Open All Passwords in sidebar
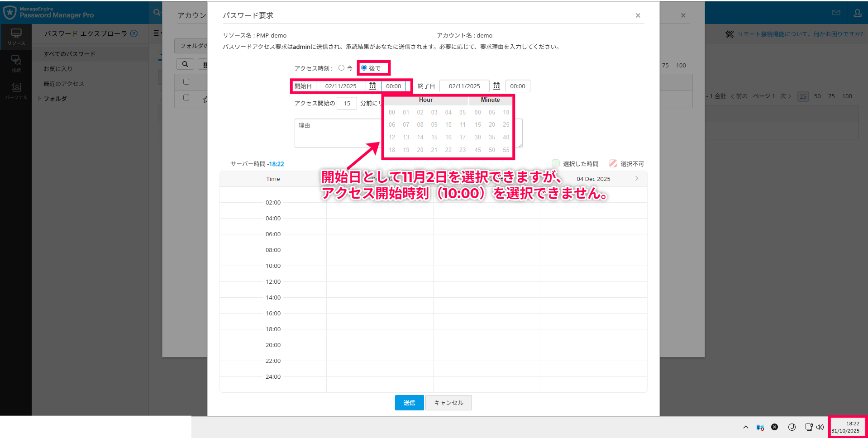 70,54
